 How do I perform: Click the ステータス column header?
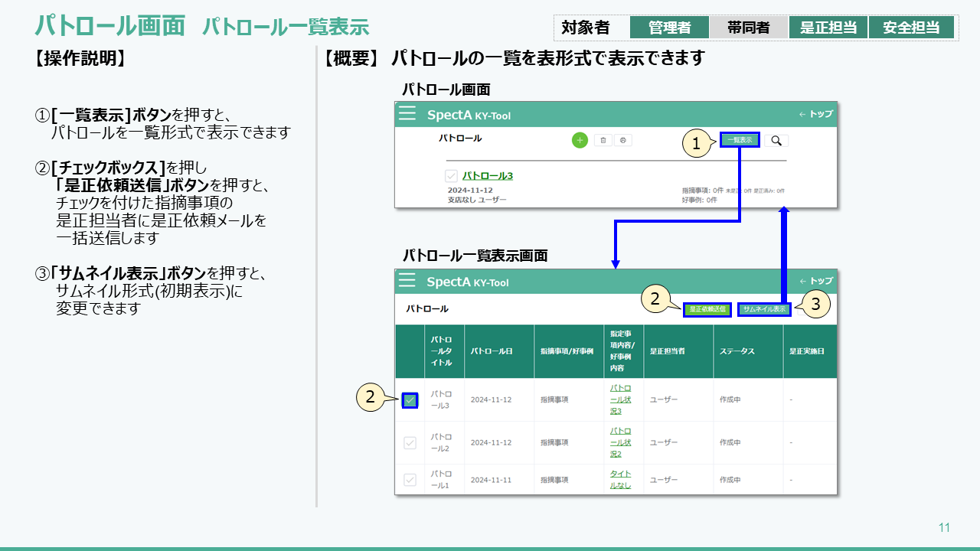coord(737,351)
